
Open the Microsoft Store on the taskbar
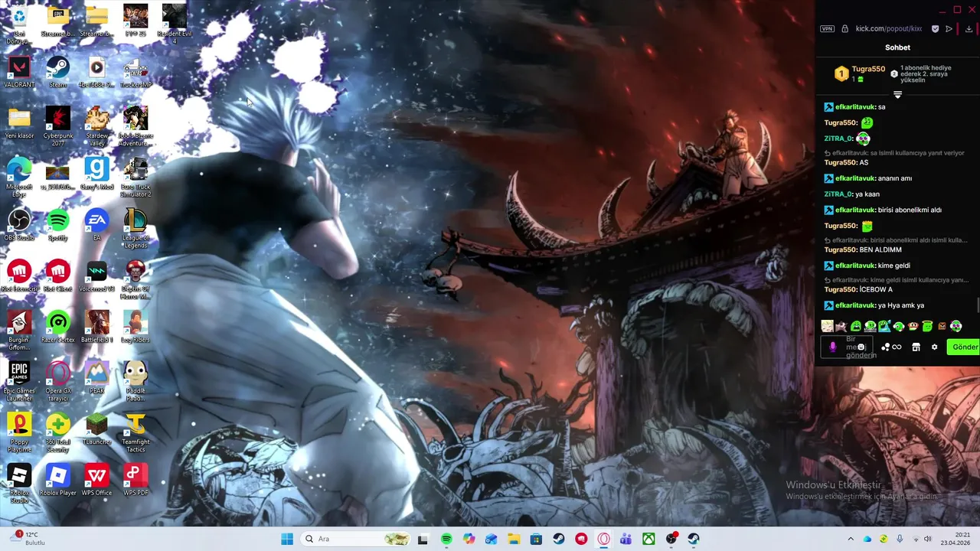tap(536, 539)
